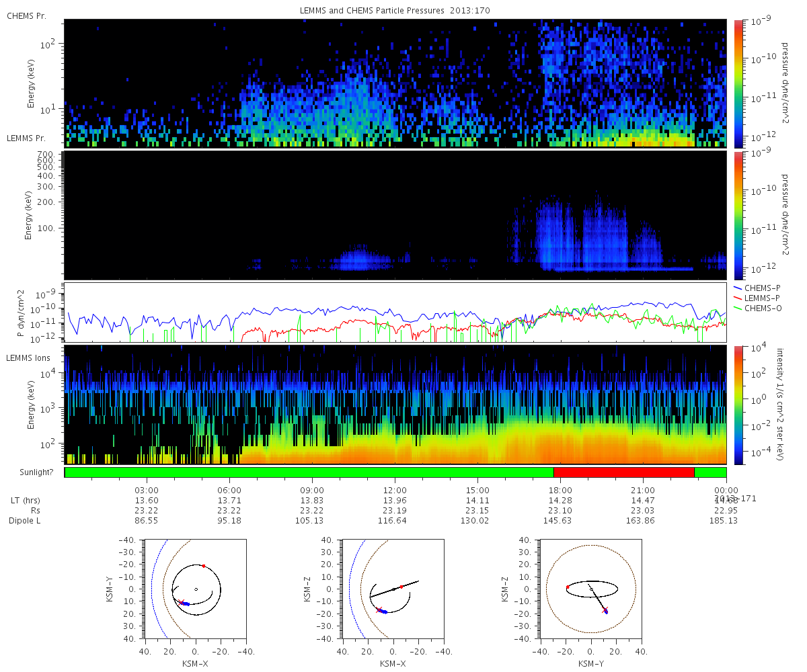Click the LEMMS Ions spectrogram panel
The width and height of the screenshot is (807, 672).
(x=395, y=405)
